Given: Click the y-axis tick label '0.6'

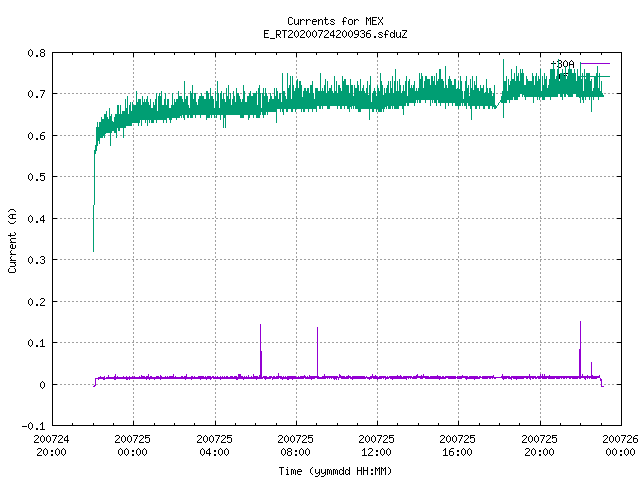Looking at the screenshot, I should 36,136.
